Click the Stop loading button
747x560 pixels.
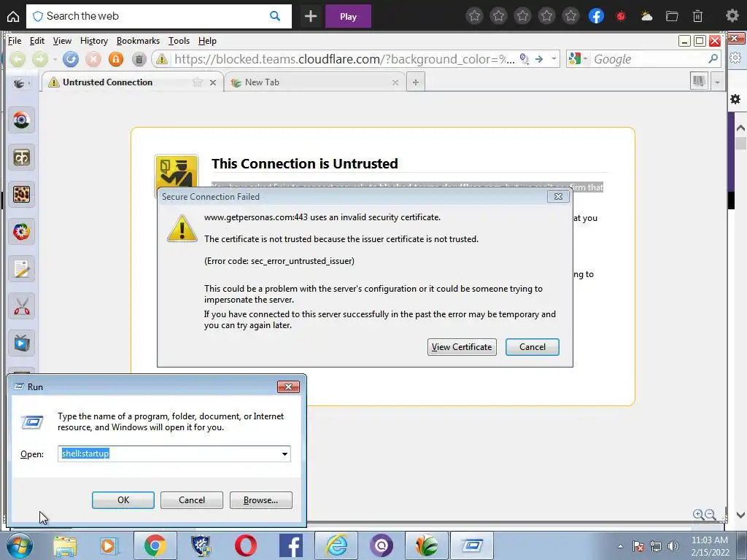coord(93,59)
